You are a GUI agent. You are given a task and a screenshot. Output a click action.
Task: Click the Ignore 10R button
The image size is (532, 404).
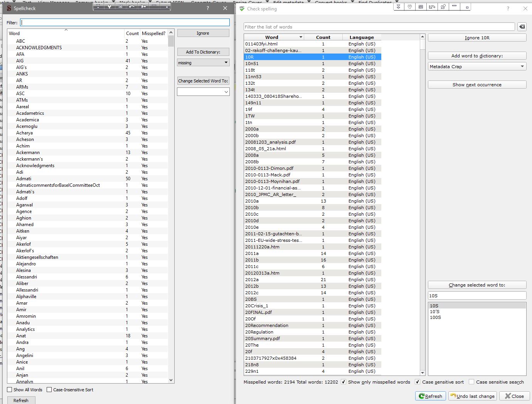coord(477,38)
